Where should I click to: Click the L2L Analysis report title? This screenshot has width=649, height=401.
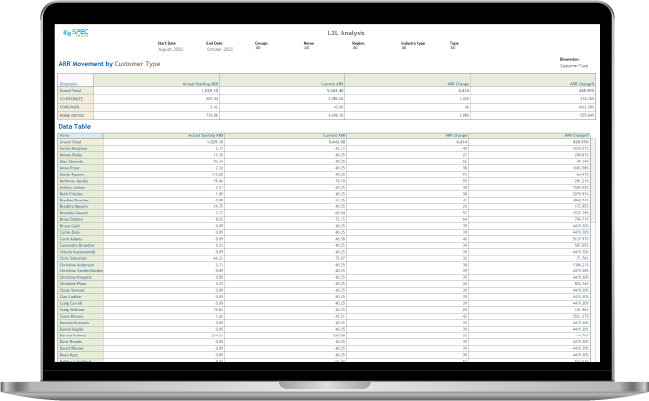[346, 33]
